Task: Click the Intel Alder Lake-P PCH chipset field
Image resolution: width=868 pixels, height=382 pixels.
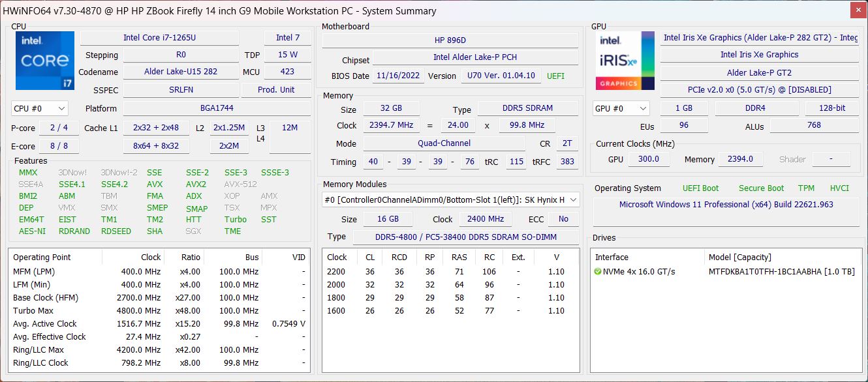Action: pyautogui.click(x=475, y=57)
